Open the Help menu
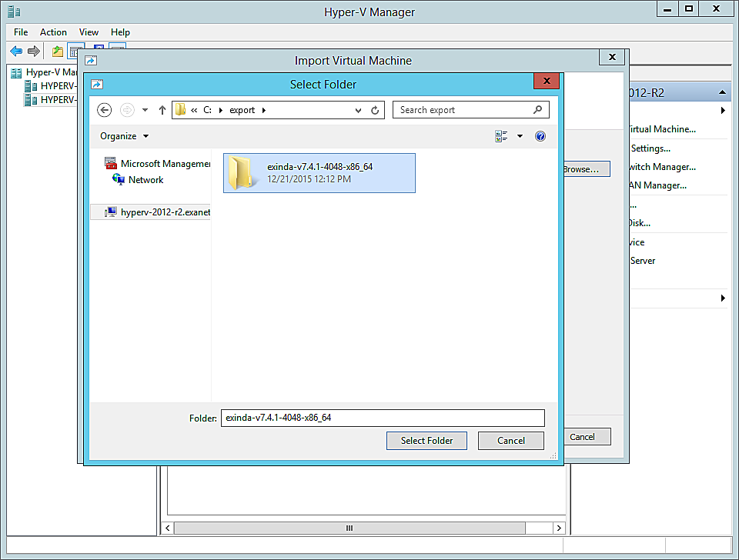 pos(120,32)
